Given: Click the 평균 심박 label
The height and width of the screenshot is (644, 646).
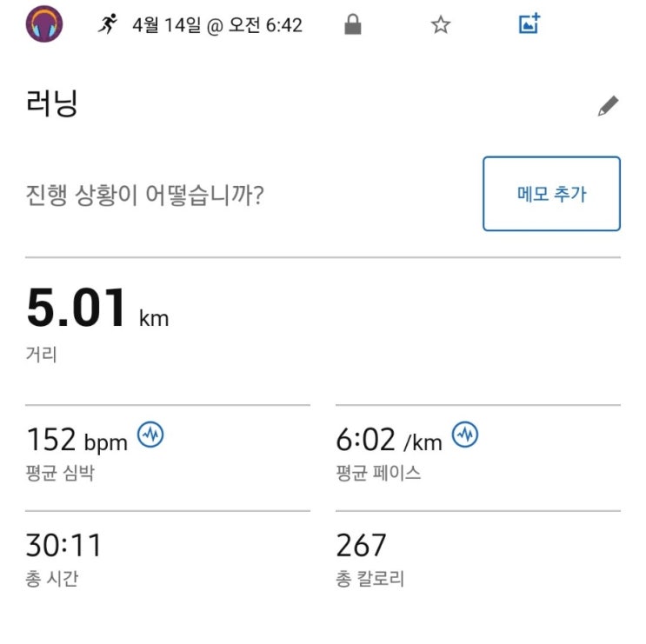Looking at the screenshot, I should click(x=57, y=473).
